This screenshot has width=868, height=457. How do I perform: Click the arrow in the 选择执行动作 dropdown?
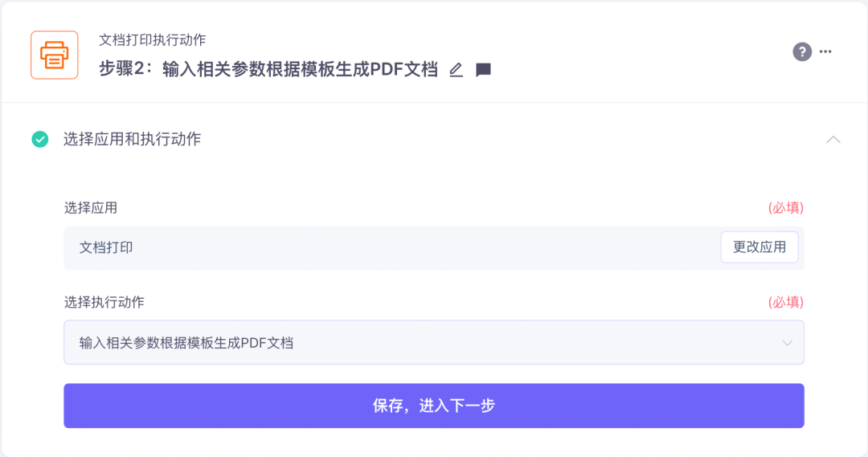[787, 343]
